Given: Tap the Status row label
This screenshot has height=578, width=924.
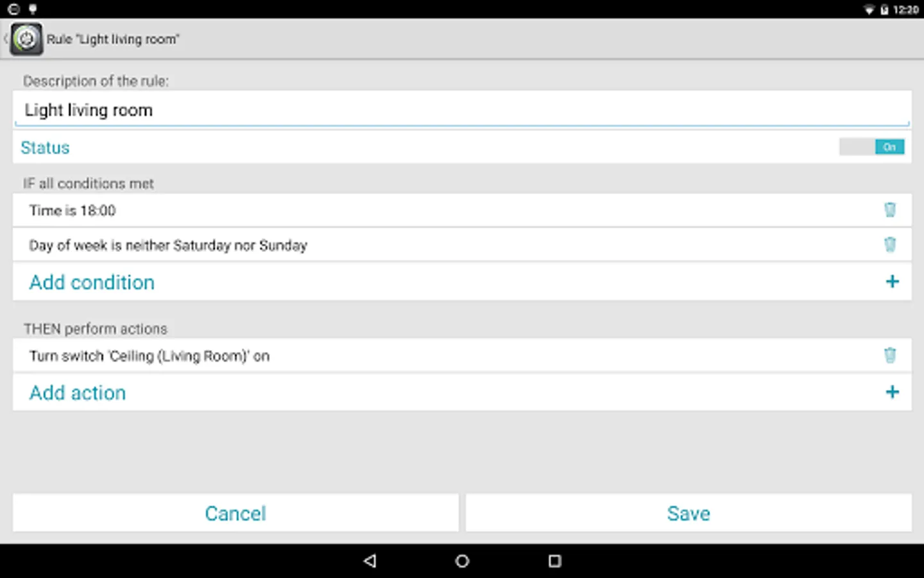Looking at the screenshot, I should tap(45, 147).
